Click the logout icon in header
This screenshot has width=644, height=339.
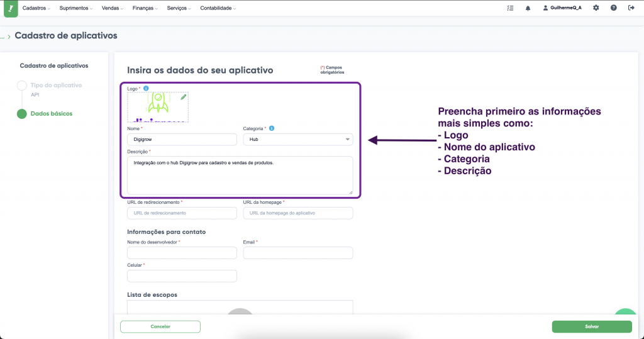[x=631, y=8]
